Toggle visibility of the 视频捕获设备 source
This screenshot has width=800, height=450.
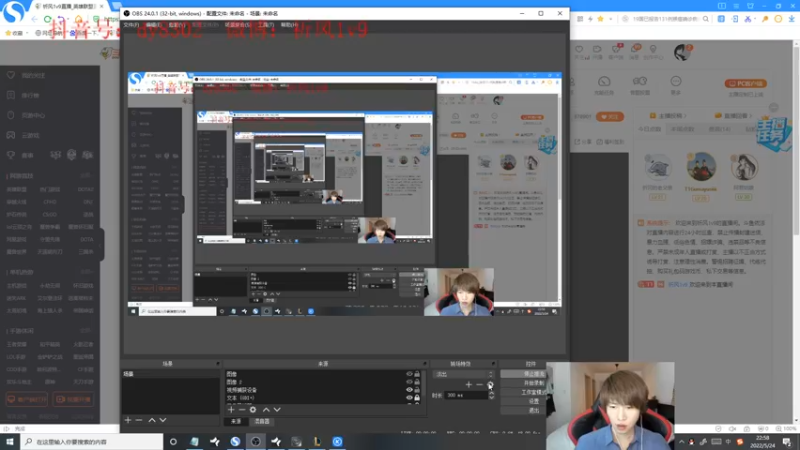tap(409, 390)
